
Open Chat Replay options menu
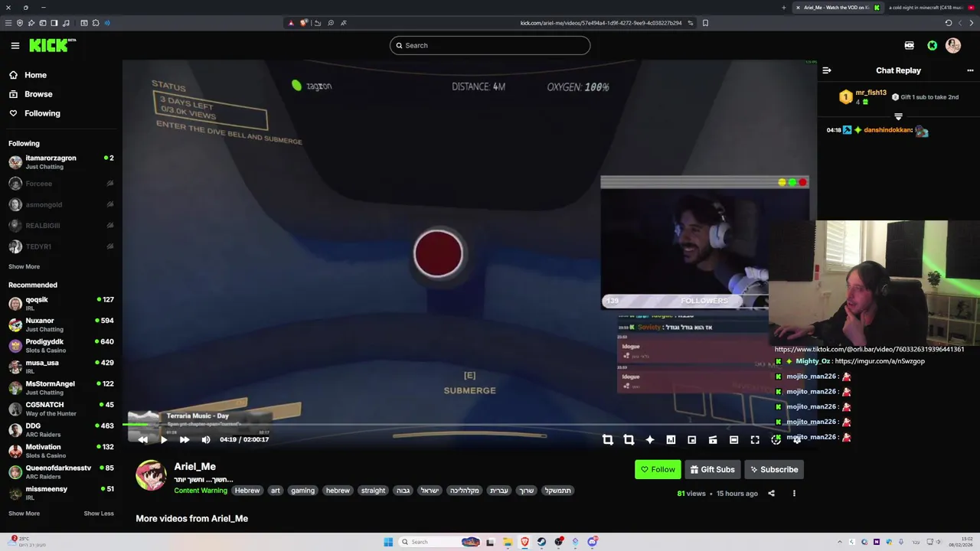point(970,70)
